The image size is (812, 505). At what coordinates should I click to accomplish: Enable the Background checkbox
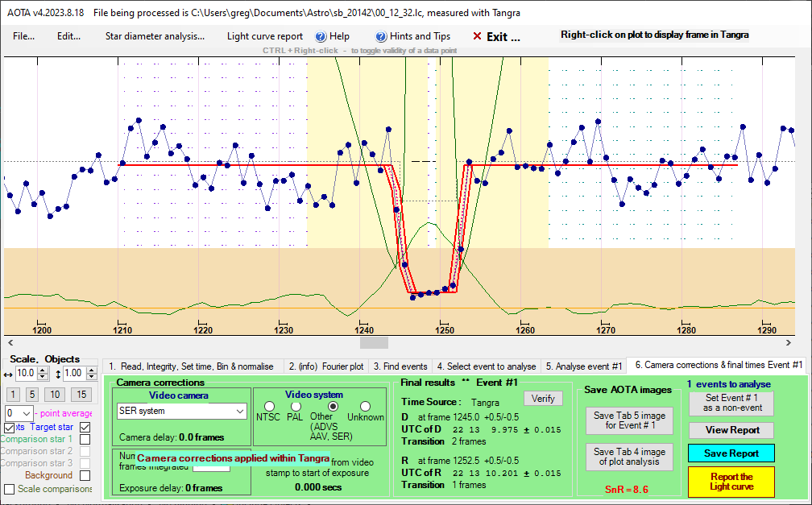(x=85, y=476)
